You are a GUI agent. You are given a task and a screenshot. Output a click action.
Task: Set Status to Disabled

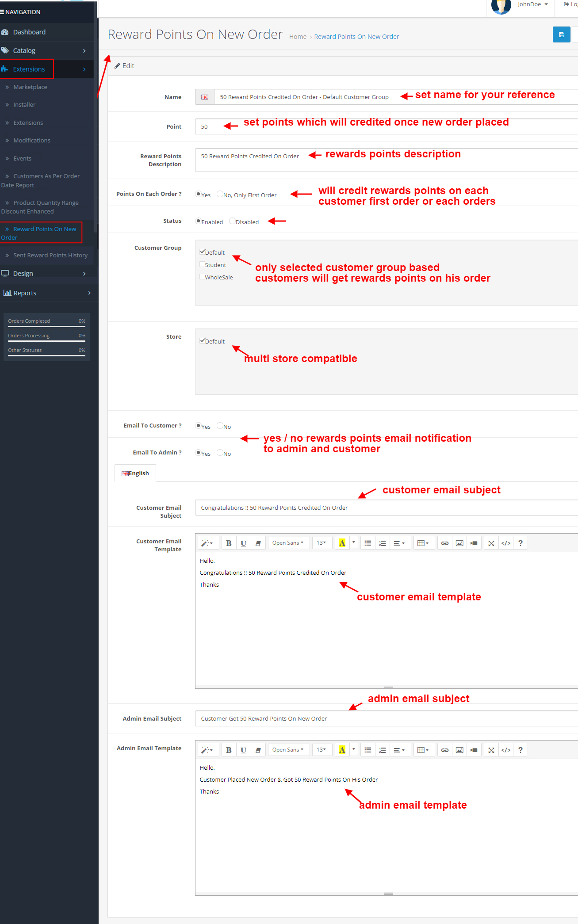tap(232, 221)
